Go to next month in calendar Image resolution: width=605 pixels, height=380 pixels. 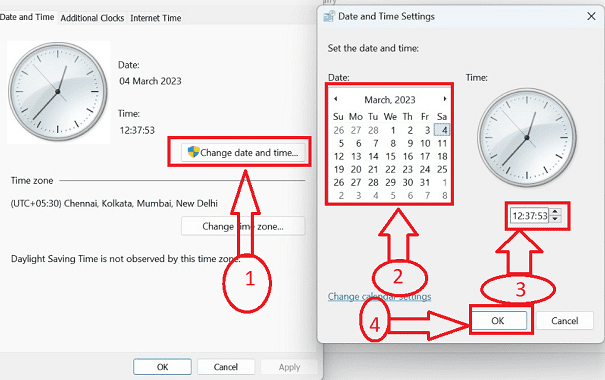pos(445,99)
